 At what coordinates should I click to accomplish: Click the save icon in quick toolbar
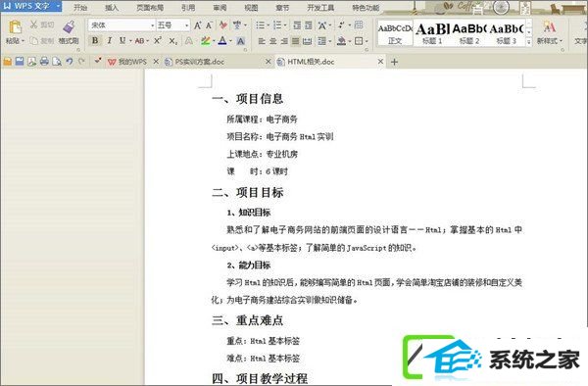[20, 62]
